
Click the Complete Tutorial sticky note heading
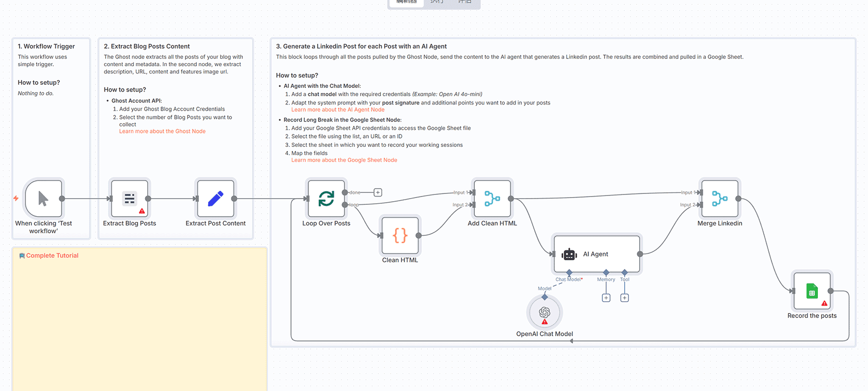pyautogui.click(x=52, y=255)
